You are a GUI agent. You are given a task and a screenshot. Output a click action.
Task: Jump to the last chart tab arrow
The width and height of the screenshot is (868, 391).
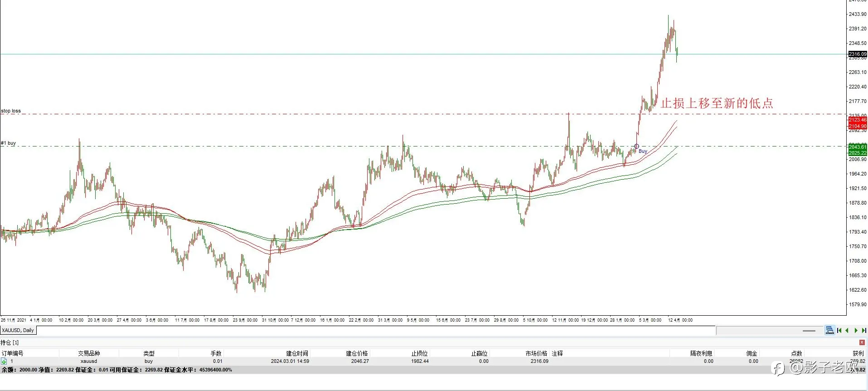pyautogui.click(x=864, y=331)
